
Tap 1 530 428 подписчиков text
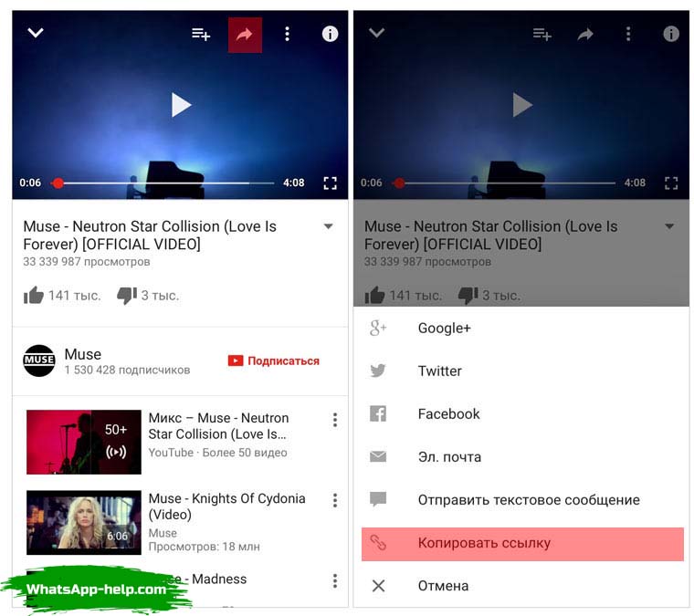pos(128,371)
